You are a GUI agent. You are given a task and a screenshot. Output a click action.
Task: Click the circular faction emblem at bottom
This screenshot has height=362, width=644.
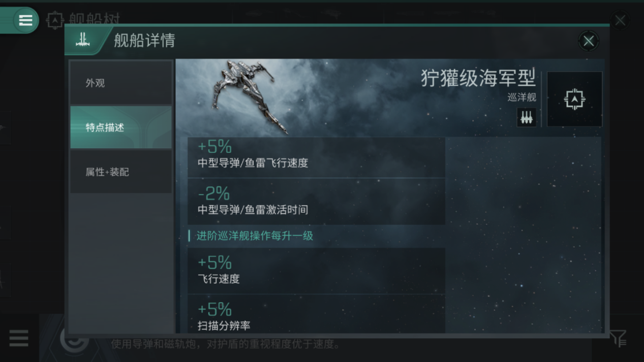[75, 340]
